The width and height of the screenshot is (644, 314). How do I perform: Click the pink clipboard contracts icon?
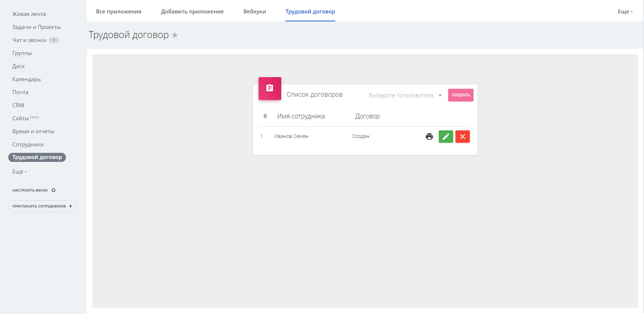(270, 88)
